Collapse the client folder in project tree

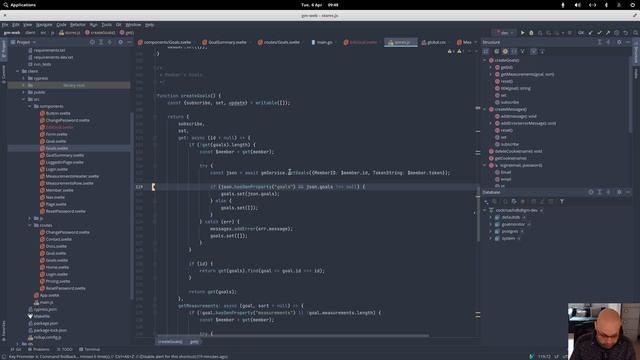18,71
